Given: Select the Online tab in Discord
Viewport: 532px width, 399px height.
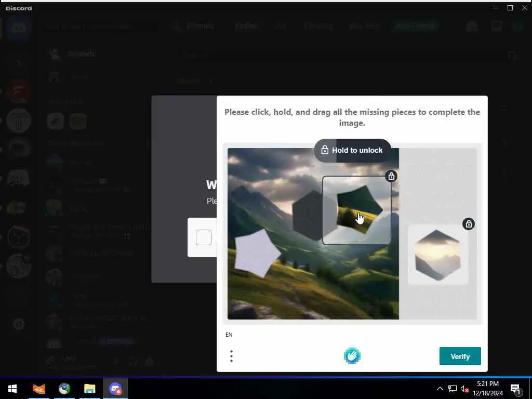Looking at the screenshot, I should point(247,26).
